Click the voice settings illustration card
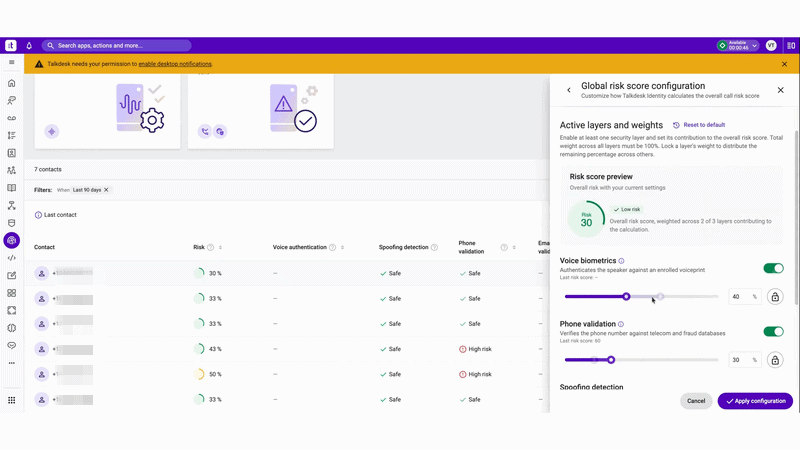 (x=107, y=112)
